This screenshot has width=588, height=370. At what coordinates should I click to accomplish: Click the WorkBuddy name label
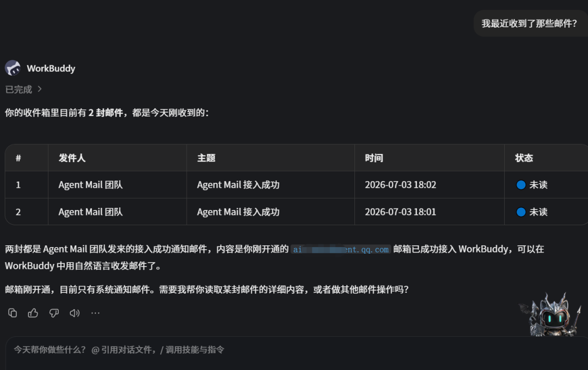pos(51,69)
